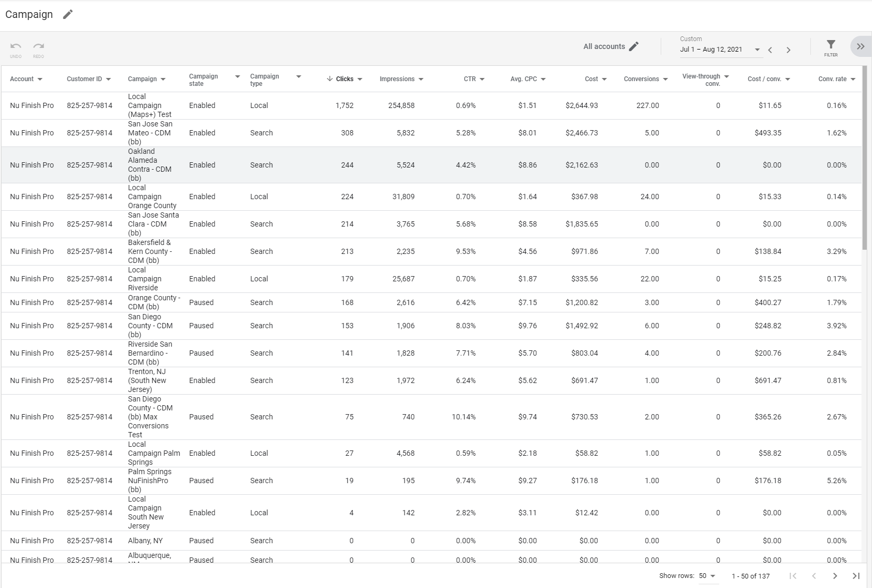Select Local Campaign South New Jersey name
Screen dimensions: 872x588
point(146,513)
